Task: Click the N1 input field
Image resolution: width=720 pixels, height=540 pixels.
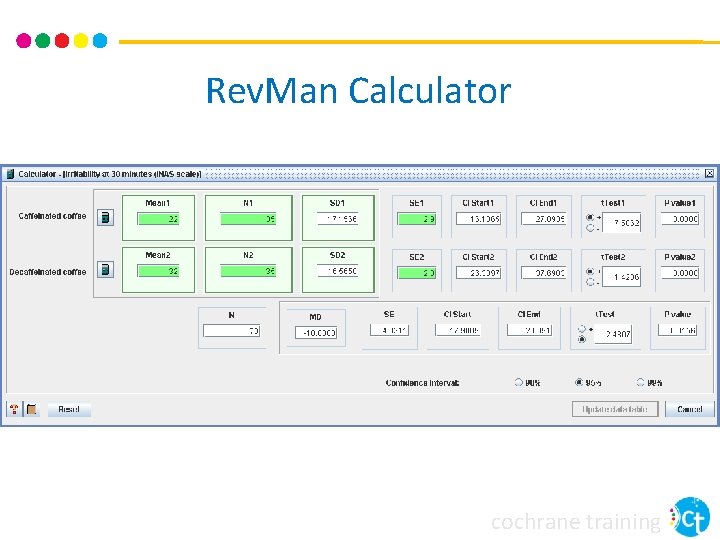Action: [248, 219]
